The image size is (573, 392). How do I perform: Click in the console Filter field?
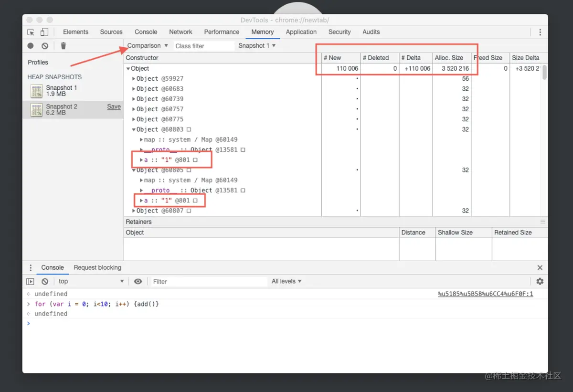point(208,282)
